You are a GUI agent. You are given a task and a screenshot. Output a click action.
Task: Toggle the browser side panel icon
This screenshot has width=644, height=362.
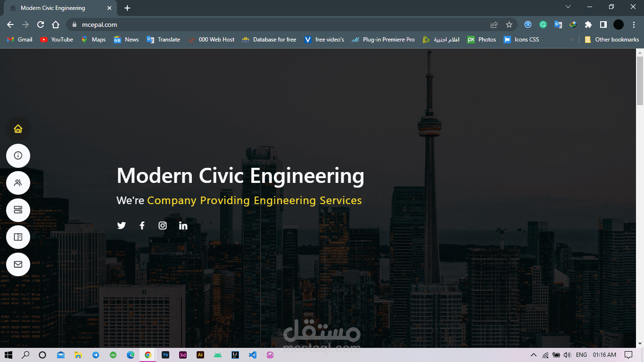click(603, 25)
